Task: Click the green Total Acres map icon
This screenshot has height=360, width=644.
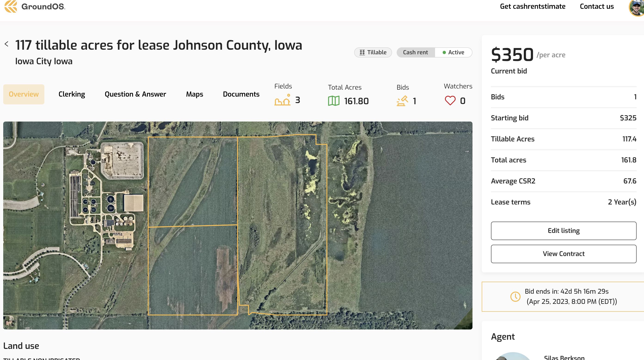Action: [334, 101]
